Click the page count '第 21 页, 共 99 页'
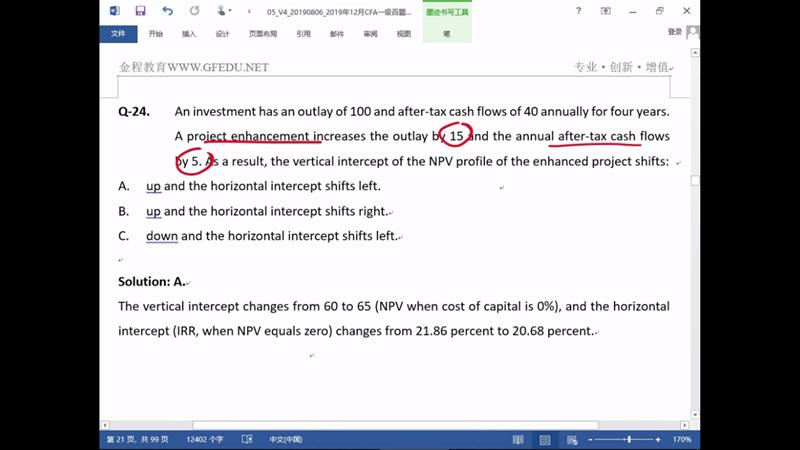 point(137,439)
